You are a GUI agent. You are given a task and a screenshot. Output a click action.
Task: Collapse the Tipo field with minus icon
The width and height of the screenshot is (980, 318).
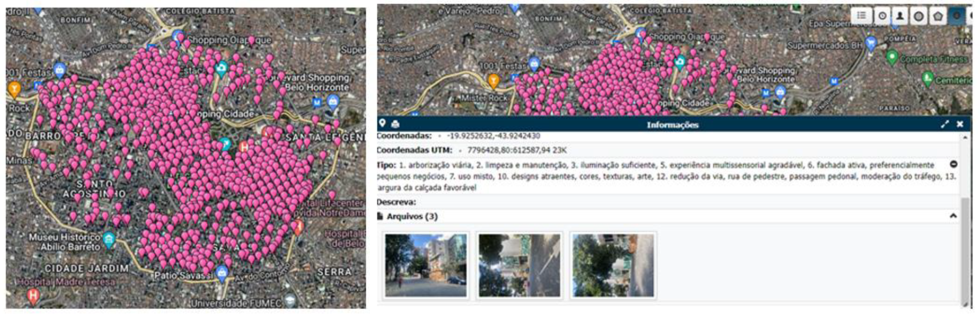point(953,164)
